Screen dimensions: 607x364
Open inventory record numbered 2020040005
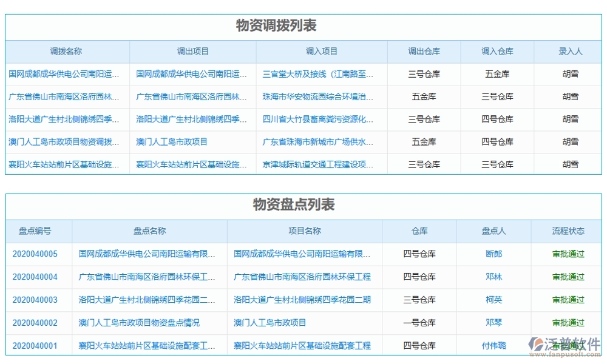tap(34, 254)
